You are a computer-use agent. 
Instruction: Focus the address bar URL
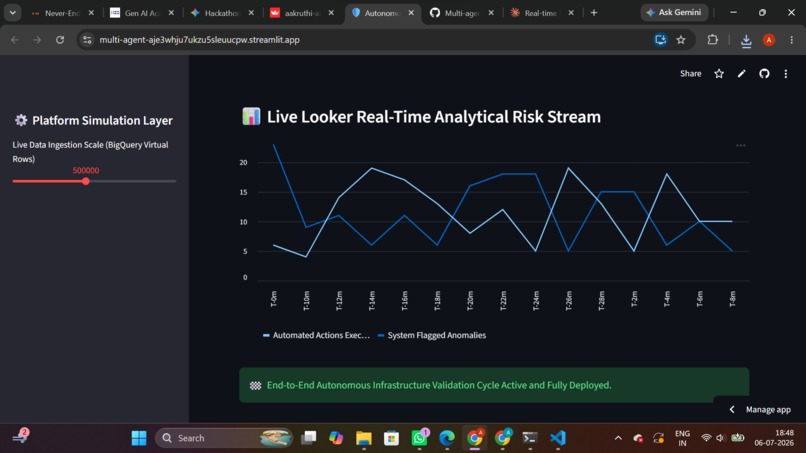point(199,40)
